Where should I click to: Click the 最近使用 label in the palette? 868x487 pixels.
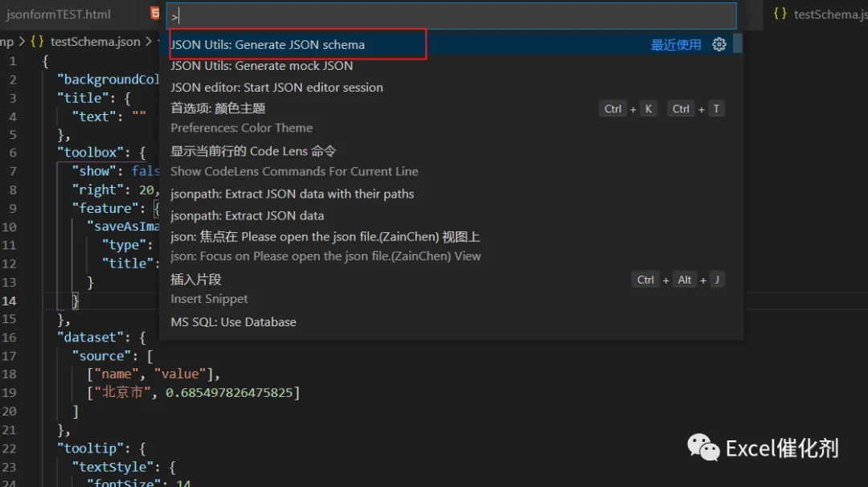(676, 44)
